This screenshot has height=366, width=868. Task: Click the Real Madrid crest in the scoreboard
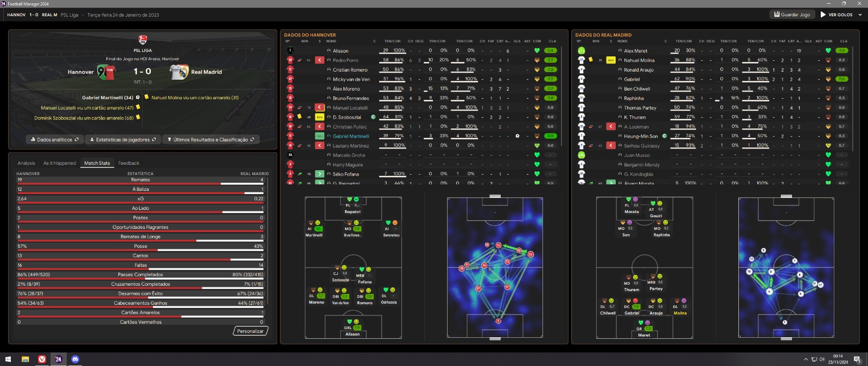[179, 72]
